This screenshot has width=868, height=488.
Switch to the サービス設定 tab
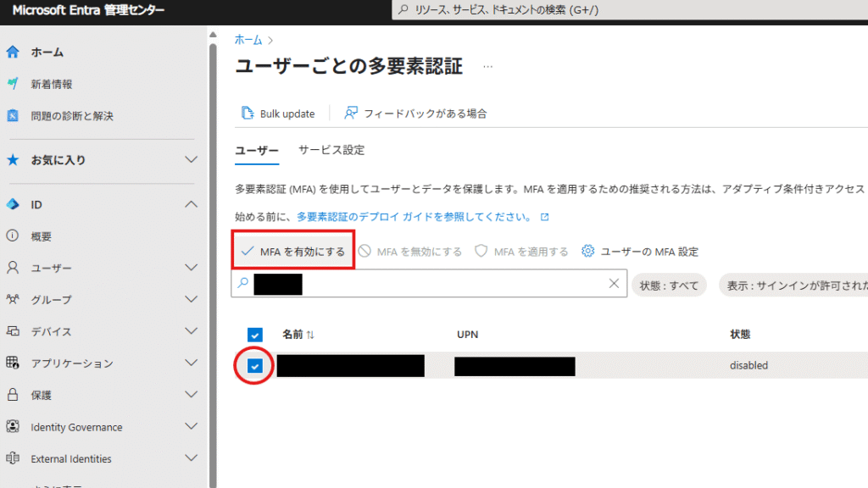331,150
